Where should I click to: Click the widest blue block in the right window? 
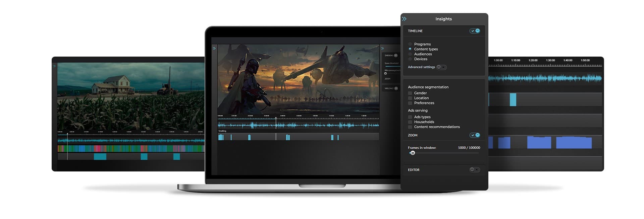click(574, 142)
